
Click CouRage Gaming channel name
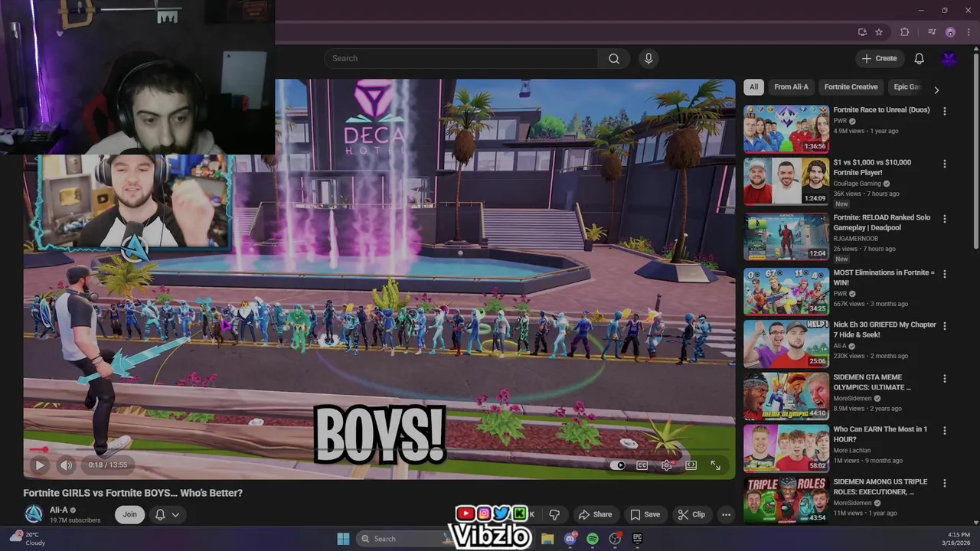pos(857,184)
